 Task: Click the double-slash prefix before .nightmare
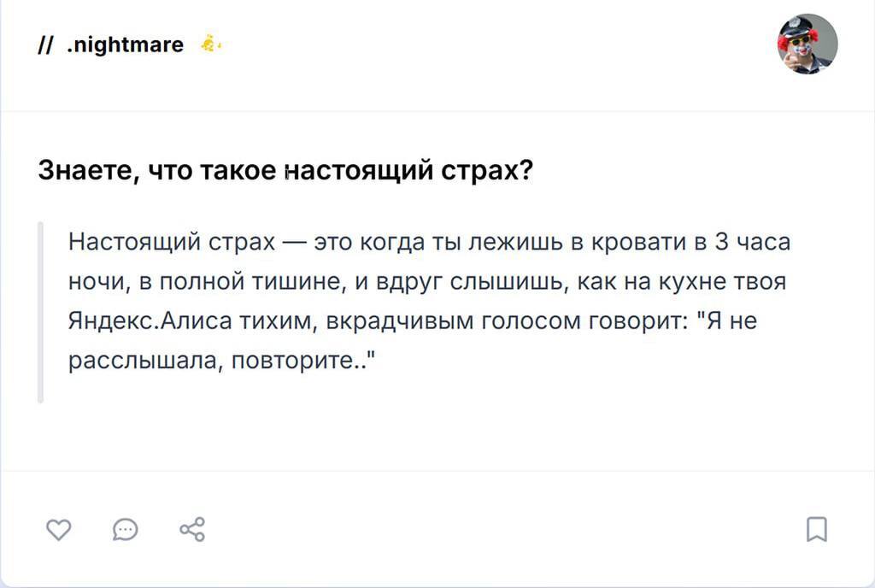46,45
